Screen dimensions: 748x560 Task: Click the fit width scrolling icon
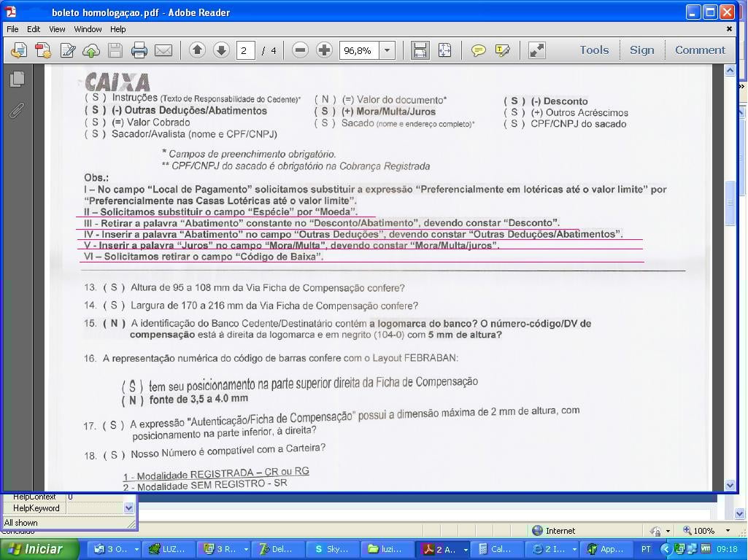coord(420,50)
